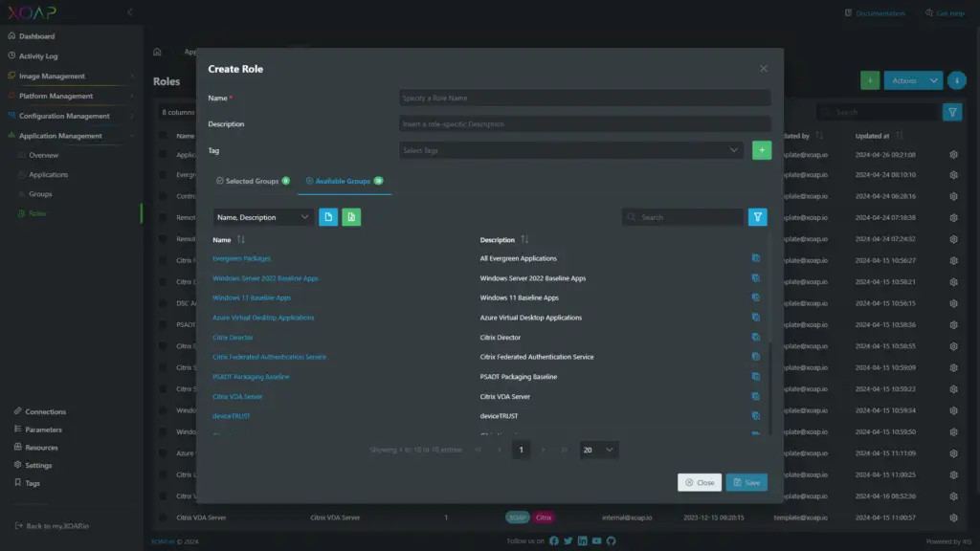Open the Roles page filter button
The height and width of the screenshot is (551, 980).
952,113
